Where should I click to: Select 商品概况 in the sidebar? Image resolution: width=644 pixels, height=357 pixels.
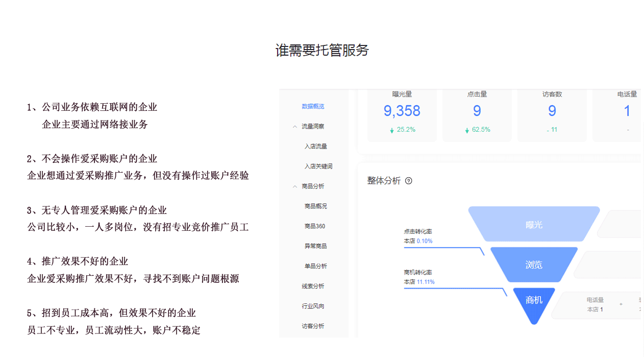[x=315, y=206]
